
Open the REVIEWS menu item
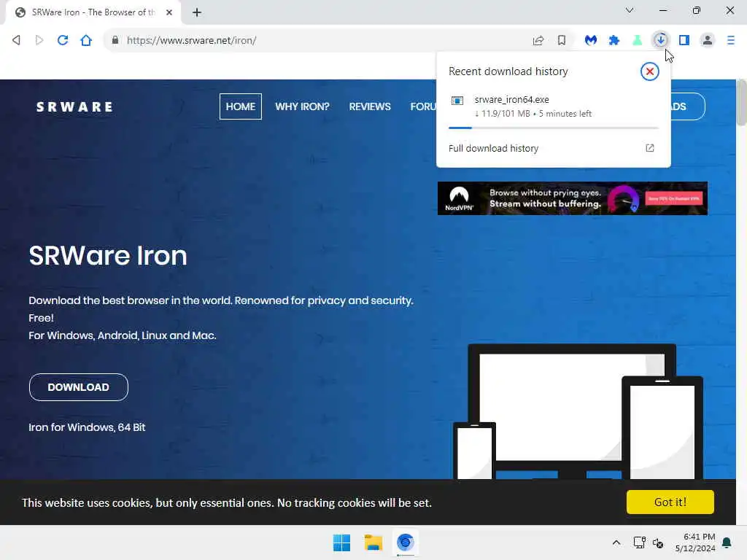coord(370,106)
